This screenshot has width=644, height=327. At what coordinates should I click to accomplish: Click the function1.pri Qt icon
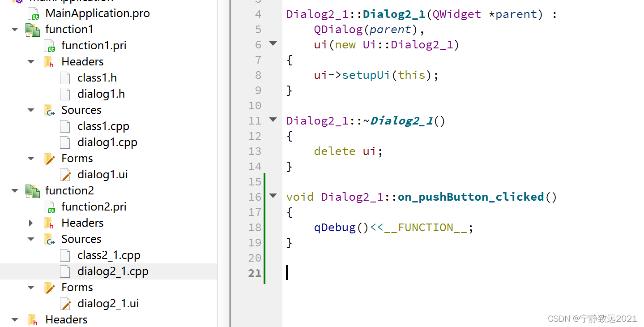(x=50, y=46)
